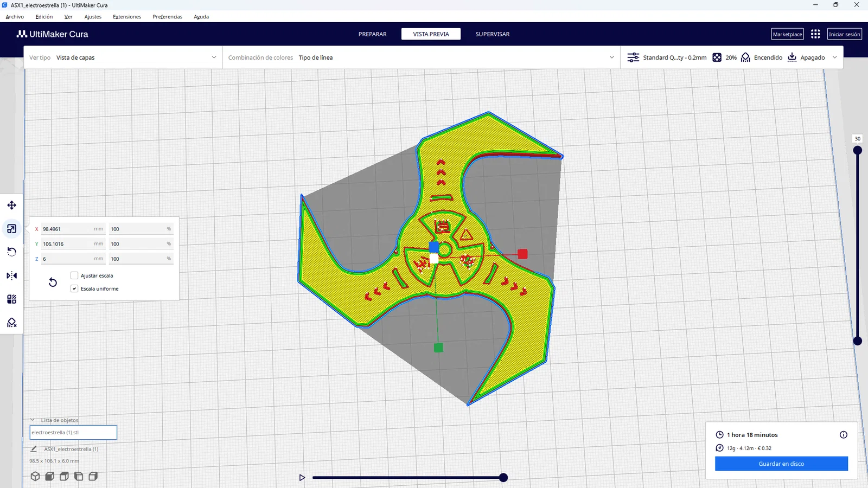Open the Ajustes menu
Viewport: 868px width, 488px height.
point(93,17)
